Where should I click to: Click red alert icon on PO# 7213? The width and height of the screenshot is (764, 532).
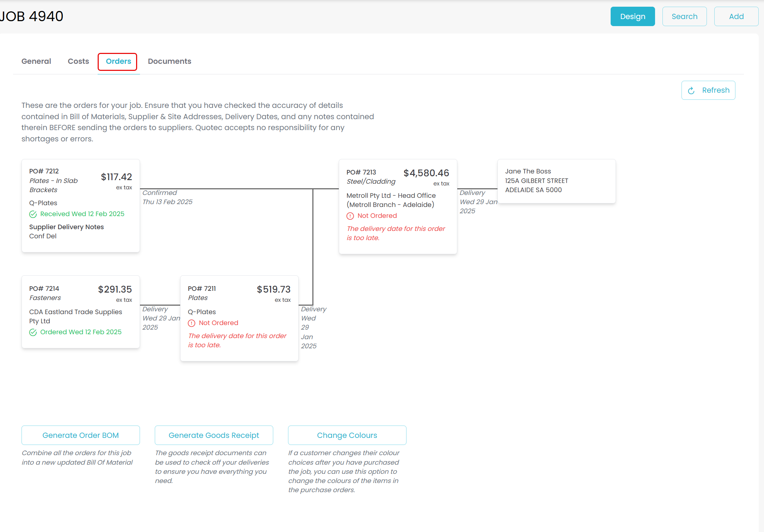(350, 216)
